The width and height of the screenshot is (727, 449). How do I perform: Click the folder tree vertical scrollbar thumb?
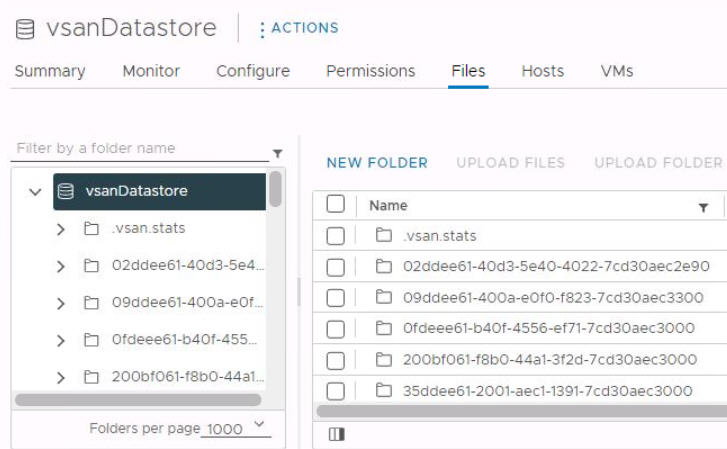(275, 189)
